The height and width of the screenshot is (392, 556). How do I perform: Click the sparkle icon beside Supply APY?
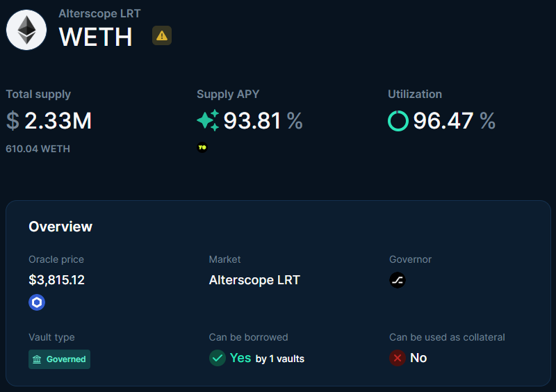(208, 121)
